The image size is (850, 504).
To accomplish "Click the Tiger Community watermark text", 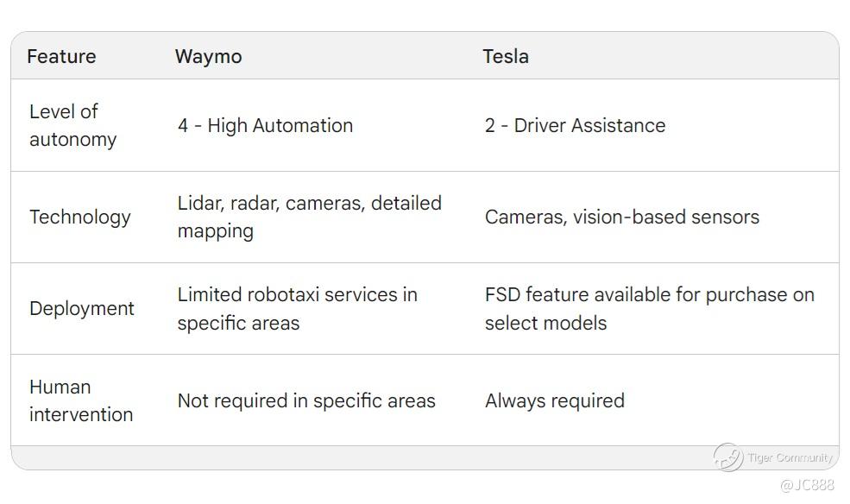I will (x=790, y=458).
